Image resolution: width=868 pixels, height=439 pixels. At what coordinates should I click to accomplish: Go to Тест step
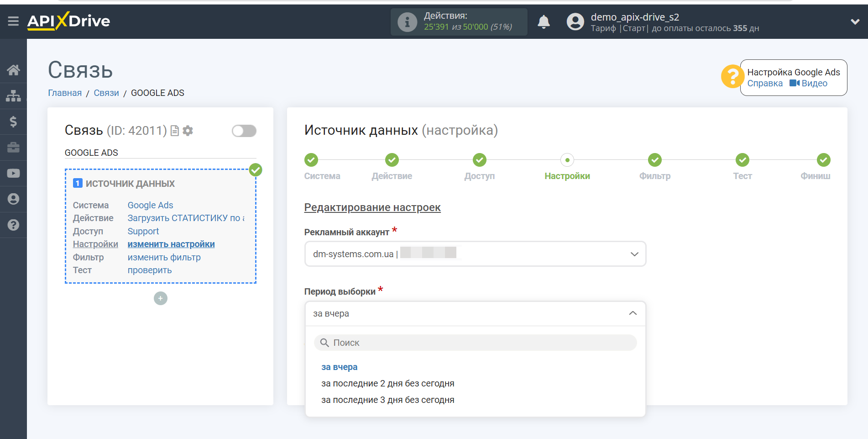(743, 160)
